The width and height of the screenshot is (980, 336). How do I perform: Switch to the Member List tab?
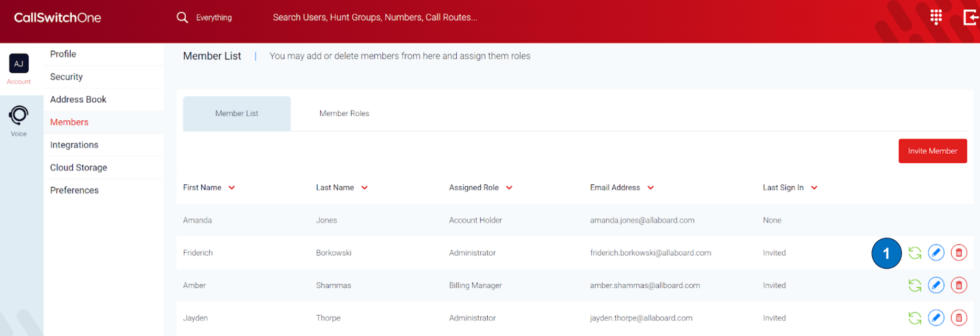[236, 113]
